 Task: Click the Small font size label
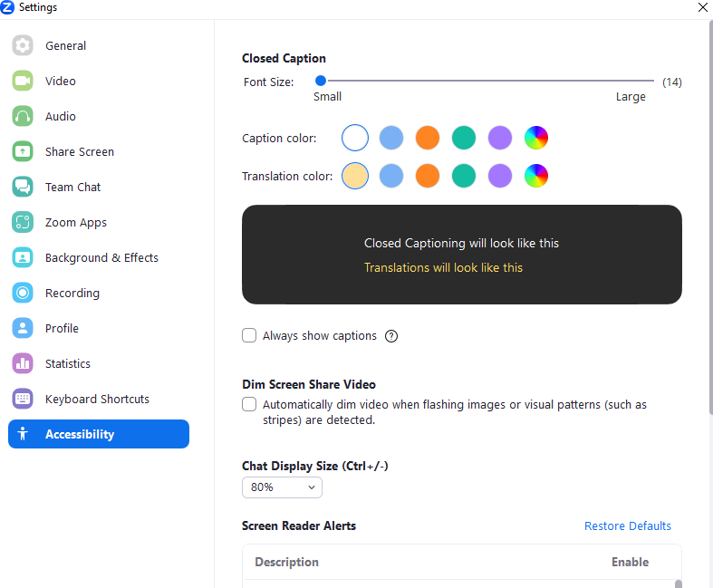[327, 97]
